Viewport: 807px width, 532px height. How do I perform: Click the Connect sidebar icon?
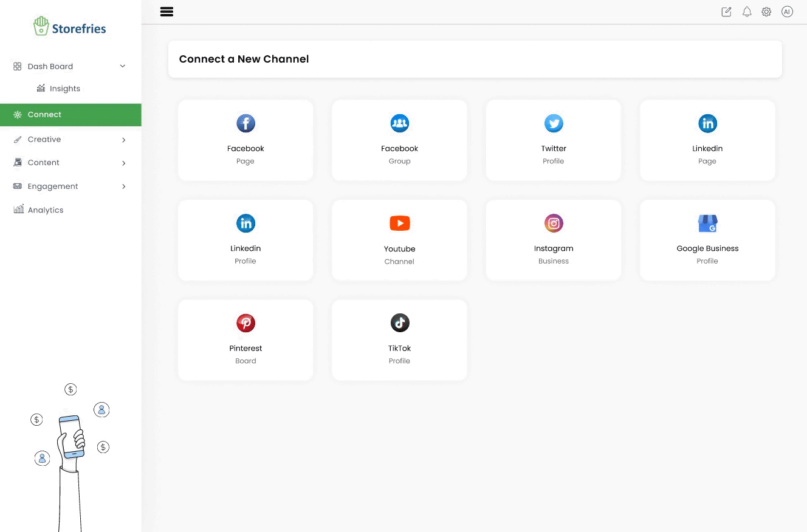[x=17, y=114]
